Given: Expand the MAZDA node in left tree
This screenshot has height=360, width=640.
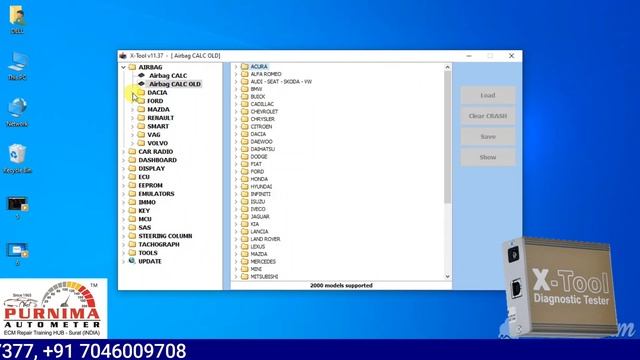Looking at the screenshot, I should (x=132, y=109).
